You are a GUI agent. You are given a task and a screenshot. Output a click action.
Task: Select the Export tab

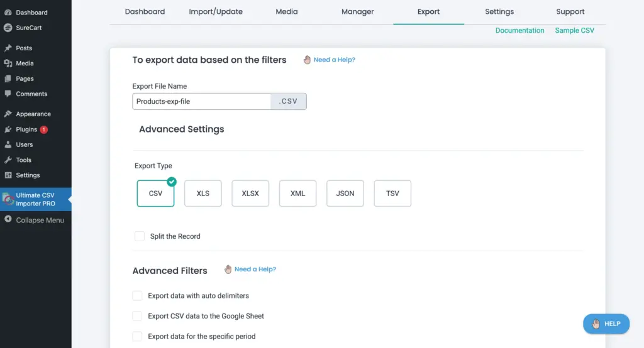[428, 11]
